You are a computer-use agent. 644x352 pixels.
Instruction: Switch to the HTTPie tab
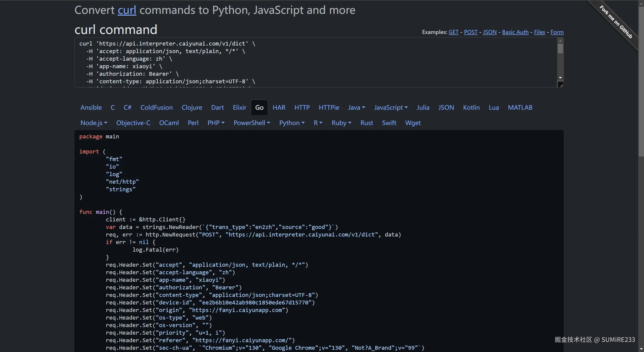pos(329,108)
